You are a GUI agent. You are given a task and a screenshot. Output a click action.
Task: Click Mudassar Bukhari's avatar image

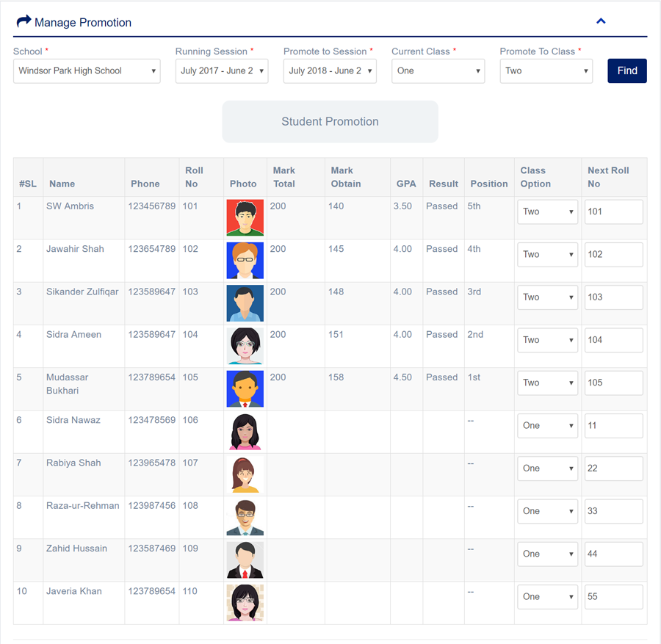[245, 388]
